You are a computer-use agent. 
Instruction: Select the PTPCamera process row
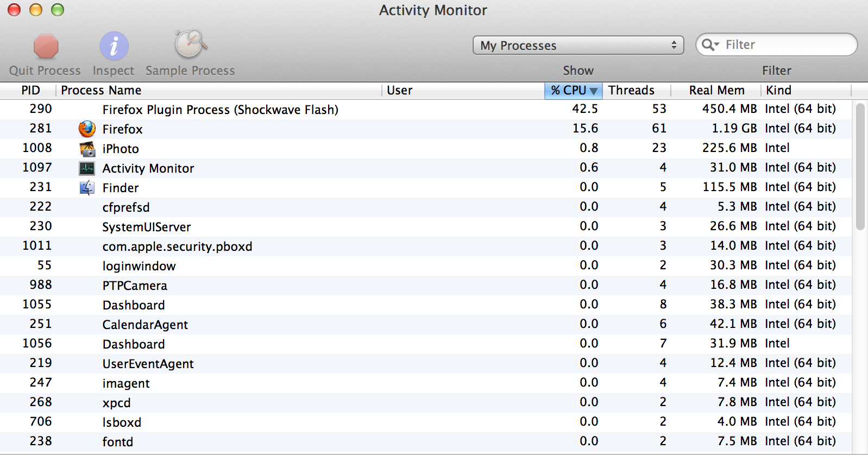tap(426, 285)
